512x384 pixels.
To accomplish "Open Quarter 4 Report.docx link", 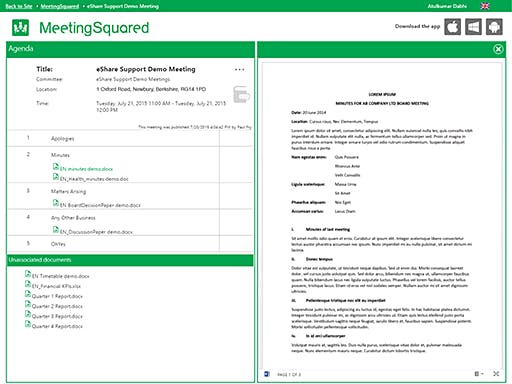I will pos(57,326).
